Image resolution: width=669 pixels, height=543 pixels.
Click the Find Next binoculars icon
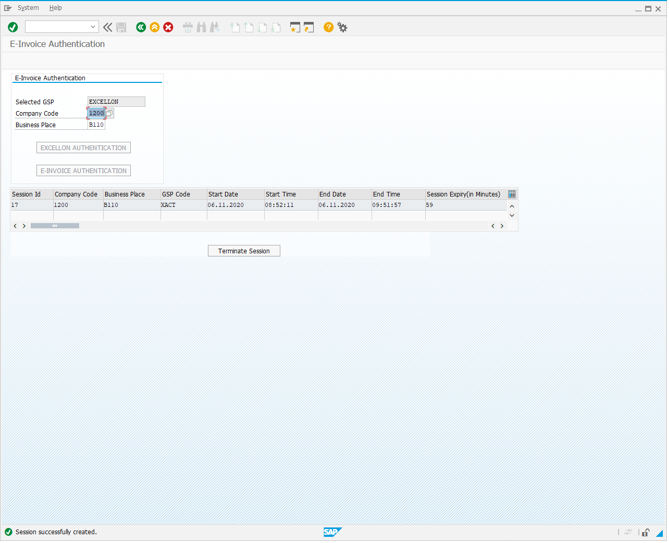pyautogui.click(x=215, y=27)
